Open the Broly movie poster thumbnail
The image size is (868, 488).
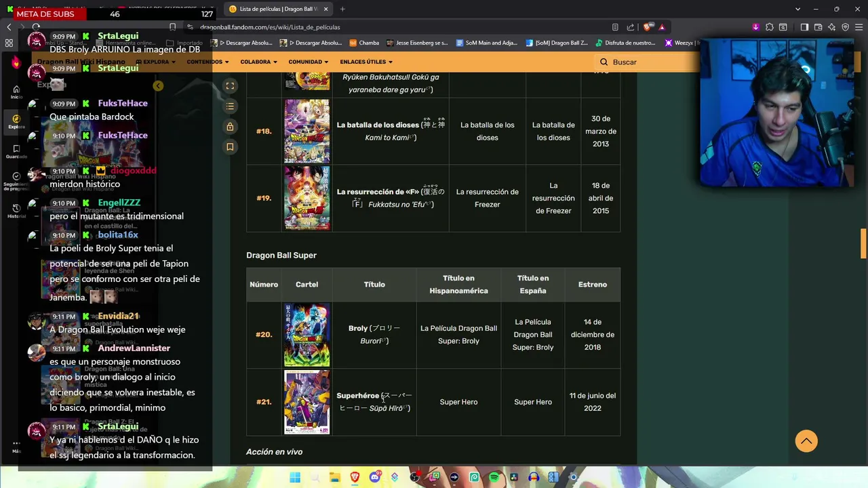[307, 335]
